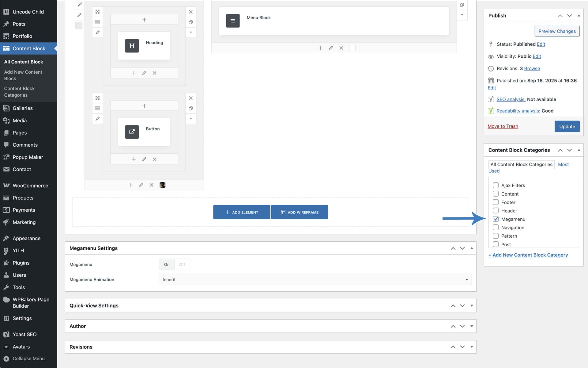Click the Update button
Viewport: 588px width, 368px height.
(567, 126)
